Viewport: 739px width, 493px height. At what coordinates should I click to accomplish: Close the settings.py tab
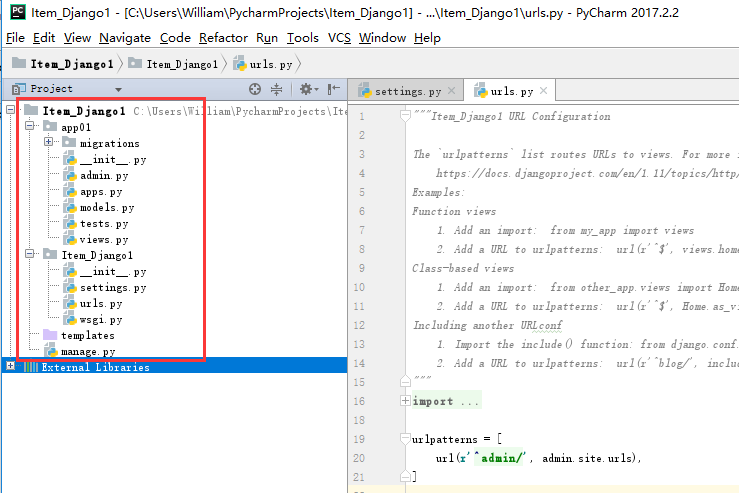tap(452, 90)
